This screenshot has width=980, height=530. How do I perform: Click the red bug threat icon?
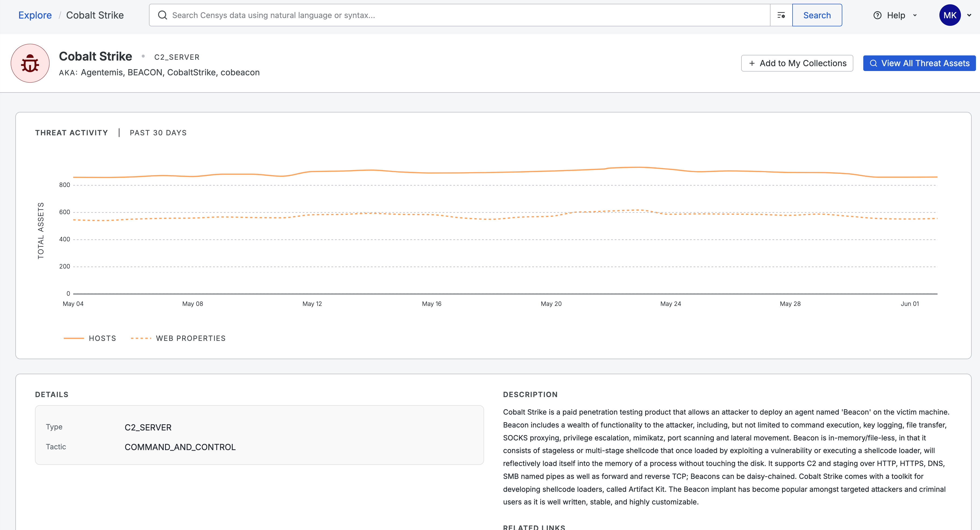30,63
